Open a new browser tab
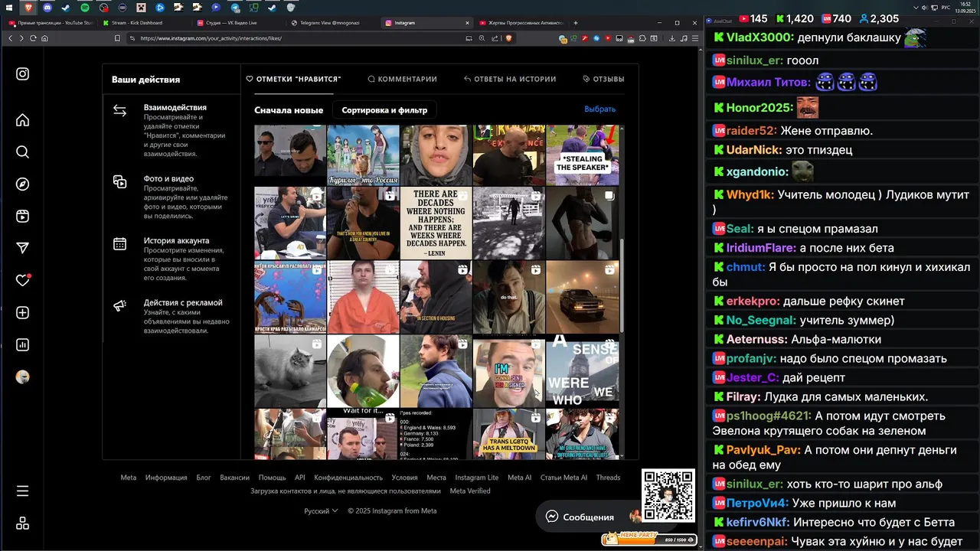Image resolution: width=980 pixels, height=551 pixels. pos(576,23)
